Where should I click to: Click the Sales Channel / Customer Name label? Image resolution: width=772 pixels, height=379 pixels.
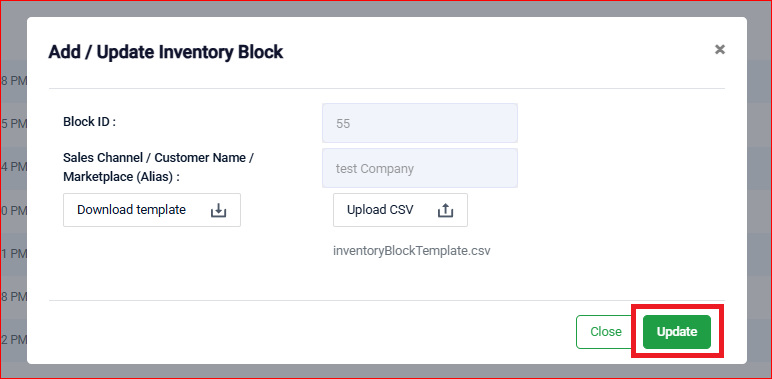158,167
